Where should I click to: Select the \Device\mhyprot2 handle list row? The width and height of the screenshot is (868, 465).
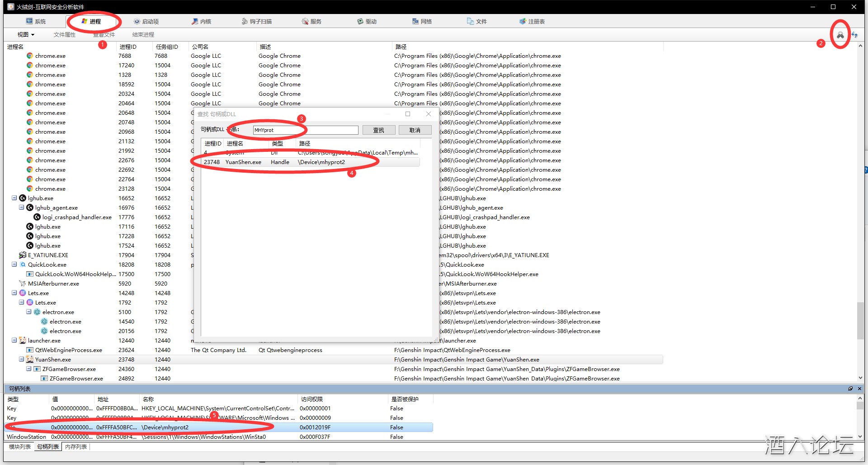pyautogui.click(x=219, y=427)
